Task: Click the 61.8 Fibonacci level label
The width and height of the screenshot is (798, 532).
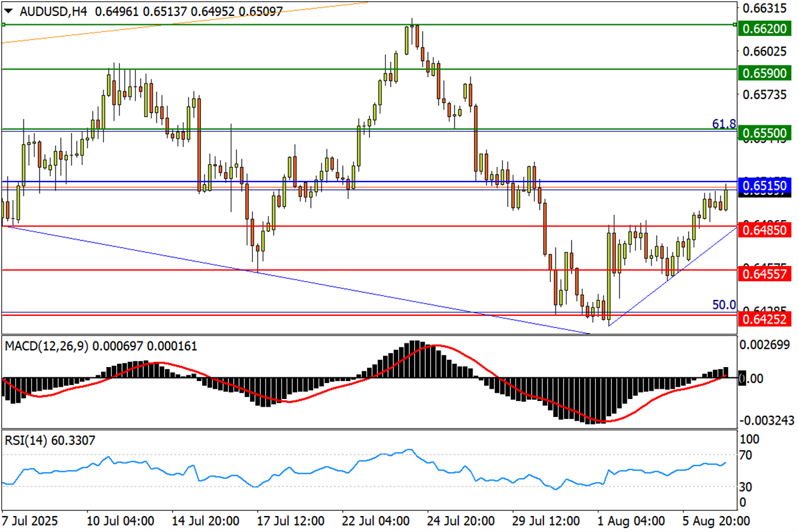Action: pyautogui.click(x=724, y=123)
